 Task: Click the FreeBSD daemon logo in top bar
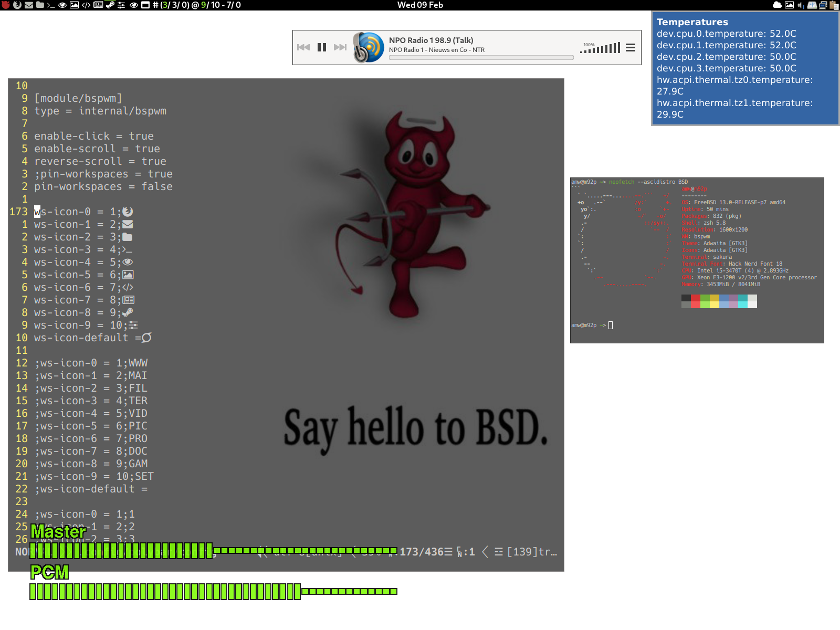6,5
